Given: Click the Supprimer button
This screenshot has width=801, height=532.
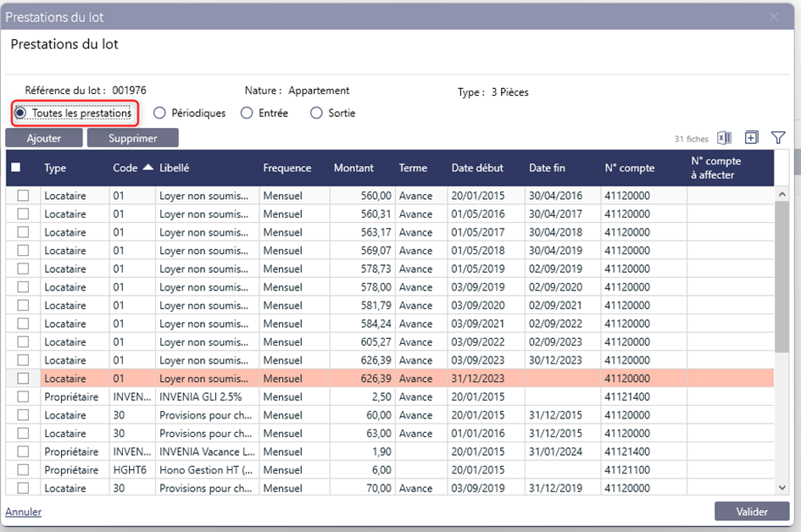Looking at the screenshot, I should (133, 138).
